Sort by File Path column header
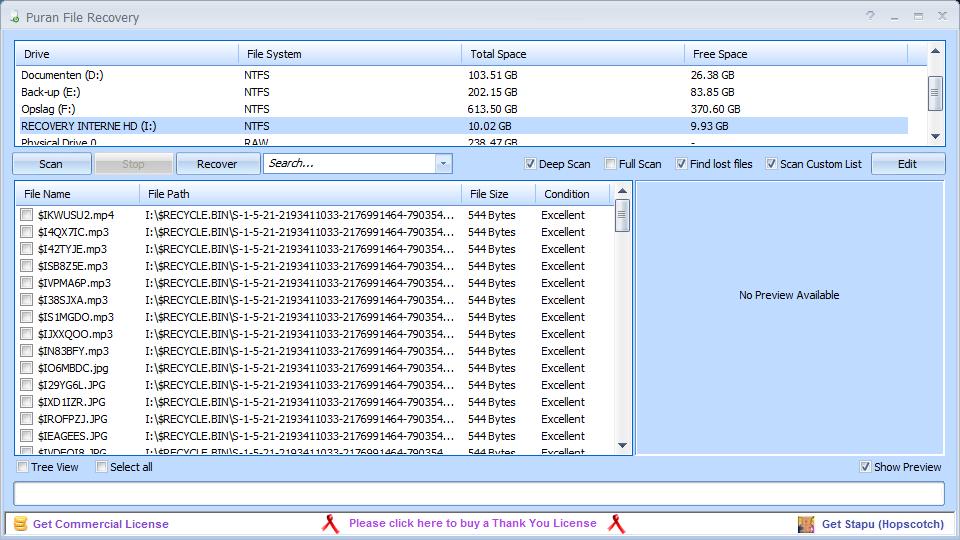This screenshot has height=540, width=960. pyautogui.click(x=301, y=194)
